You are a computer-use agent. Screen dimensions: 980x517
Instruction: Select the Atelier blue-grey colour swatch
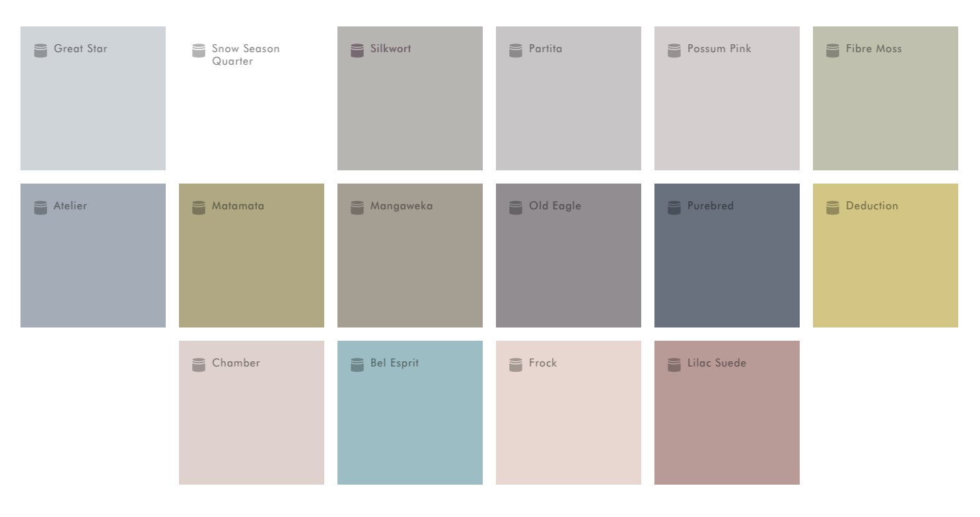[93, 264]
